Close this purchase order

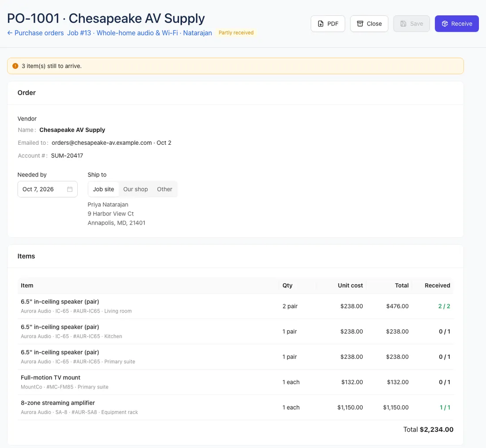pos(369,24)
